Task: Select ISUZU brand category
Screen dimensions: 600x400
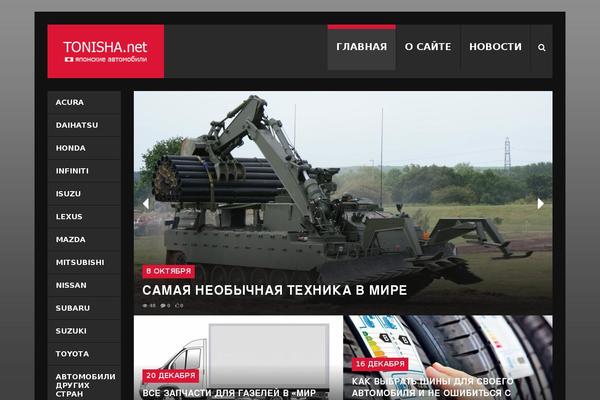Action: [x=84, y=194]
